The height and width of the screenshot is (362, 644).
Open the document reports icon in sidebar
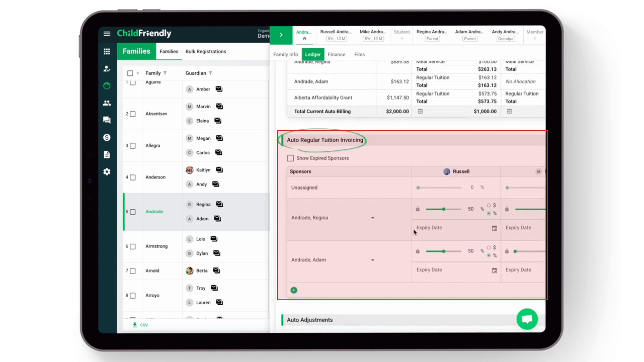coord(107,155)
